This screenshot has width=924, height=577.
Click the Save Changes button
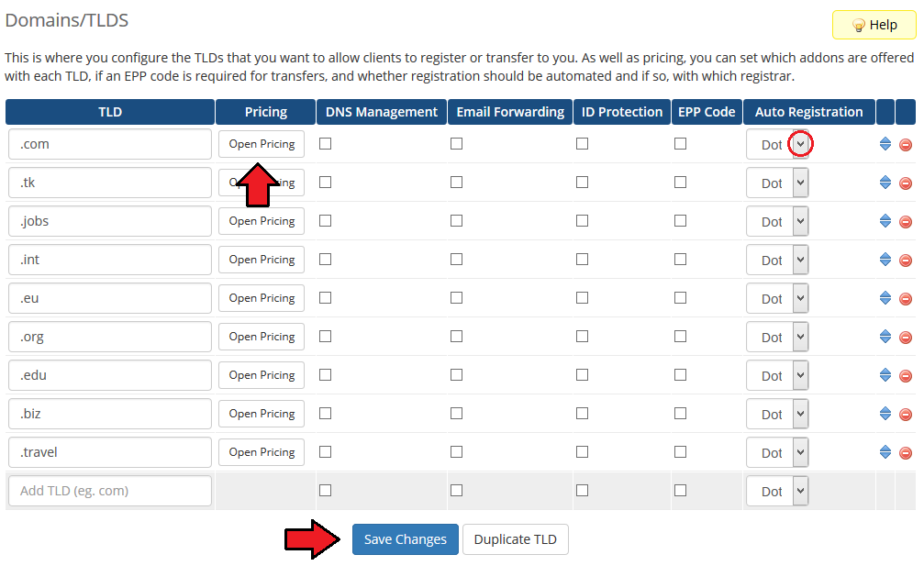405,539
